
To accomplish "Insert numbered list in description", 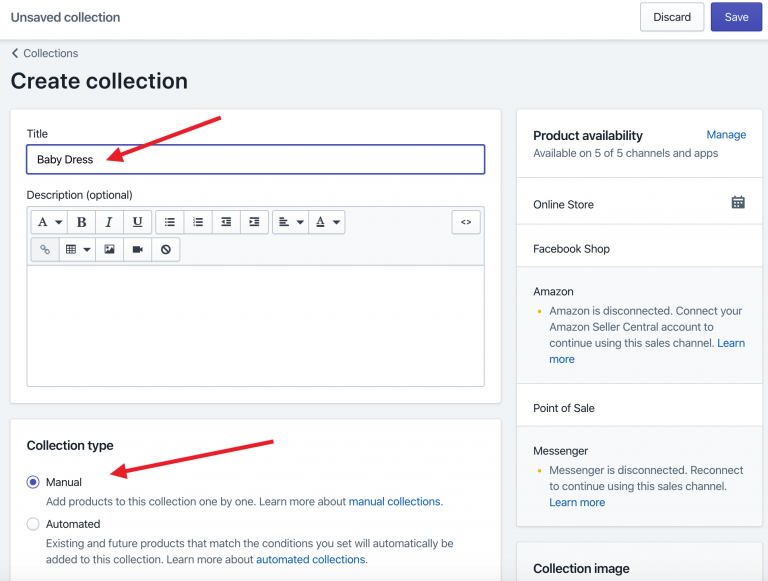I will [198, 222].
